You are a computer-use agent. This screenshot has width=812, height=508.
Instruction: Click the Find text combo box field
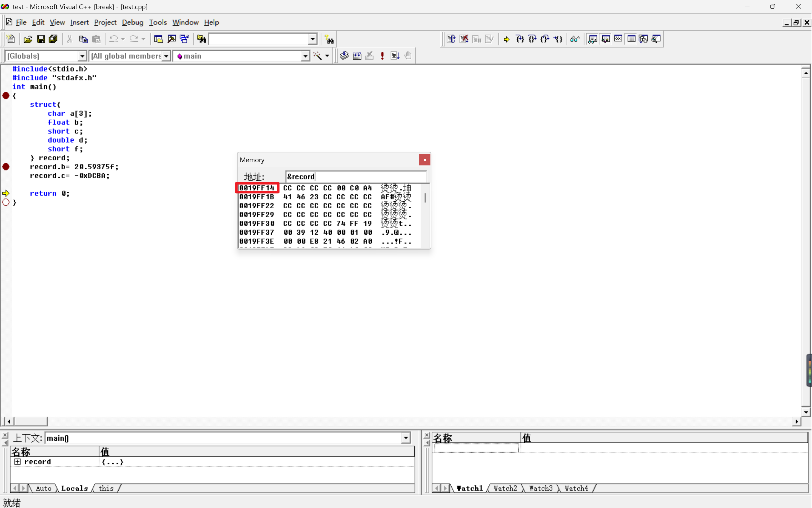click(x=259, y=39)
